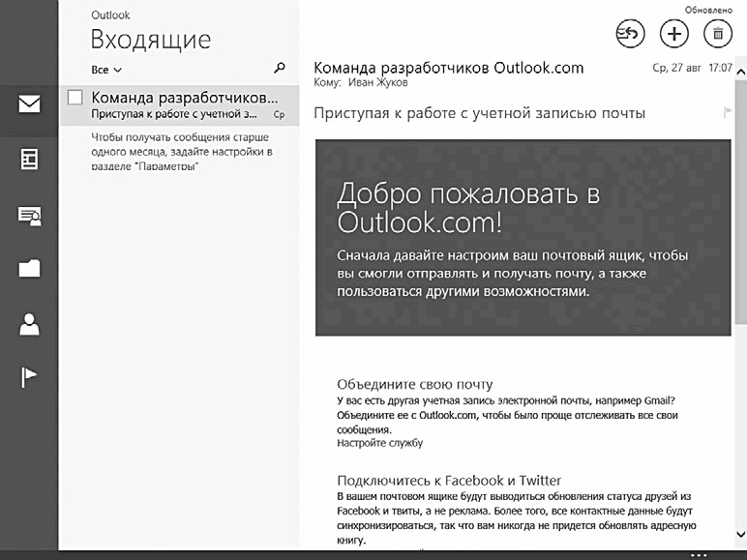The image size is (747, 560).
Task: Click recipient Иван Жуков
Action: click(x=377, y=83)
